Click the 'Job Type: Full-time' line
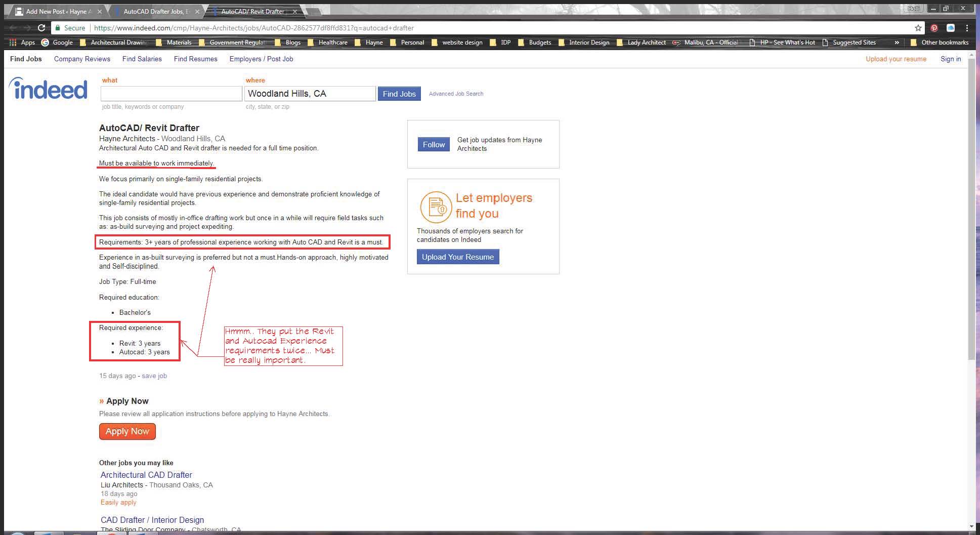This screenshot has width=980, height=535. coord(127,281)
